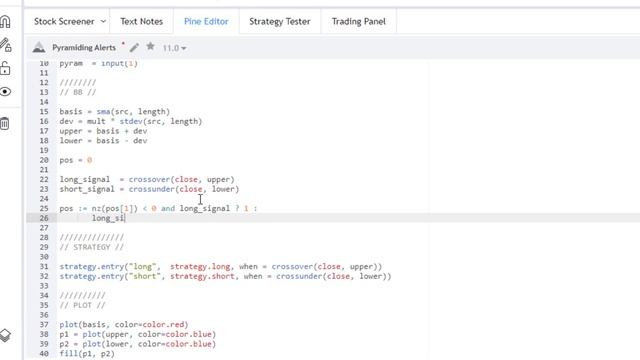Click the Pyramiding Alerts script name
The height and width of the screenshot is (360, 640).
(x=84, y=48)
